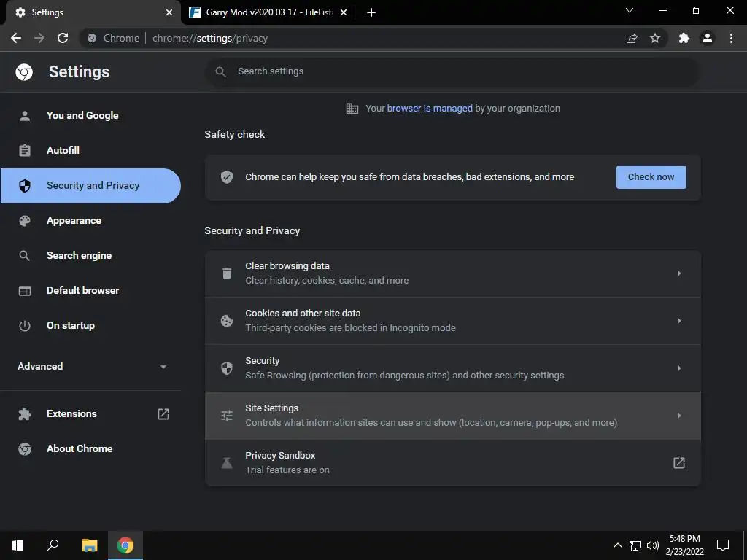
Task: Click the external link icon beside Extensions
Action: [163, 414]
